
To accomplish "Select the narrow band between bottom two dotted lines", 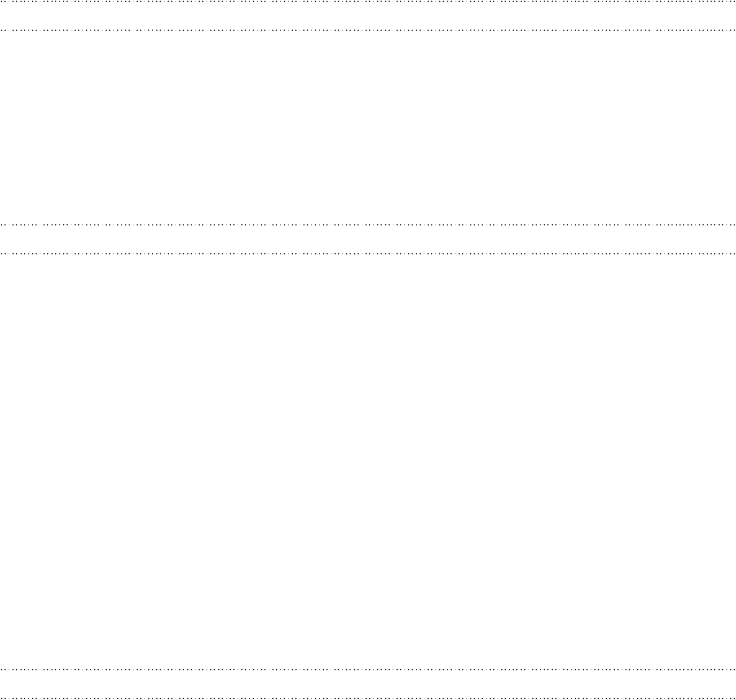I will coord(368,684).
